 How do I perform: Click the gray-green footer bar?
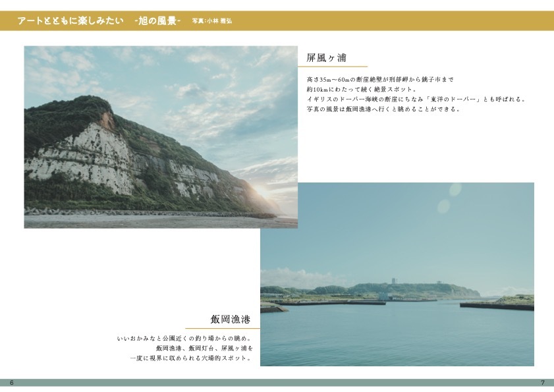click(x=277, y=383)
